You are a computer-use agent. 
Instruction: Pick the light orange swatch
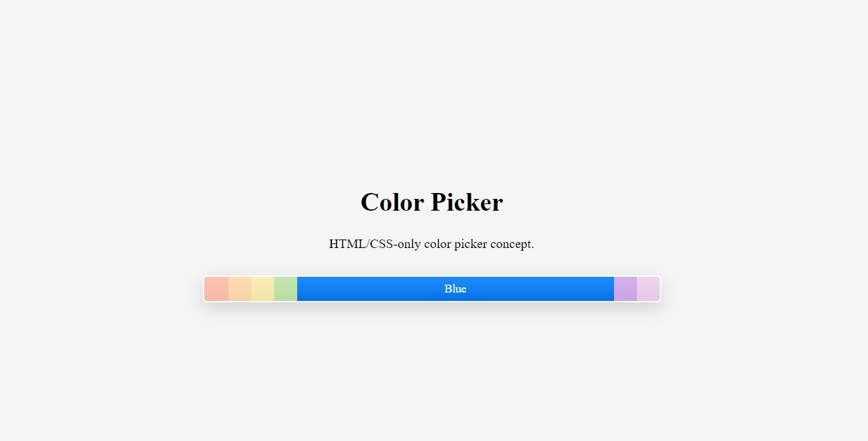coord(240,289)
